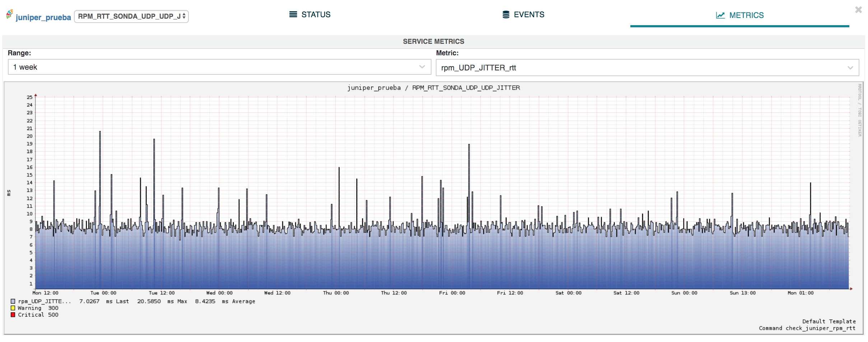The height and width of the screenshot is (342, 868).
Task: Click the Default Template label
Action: [829, 321]
